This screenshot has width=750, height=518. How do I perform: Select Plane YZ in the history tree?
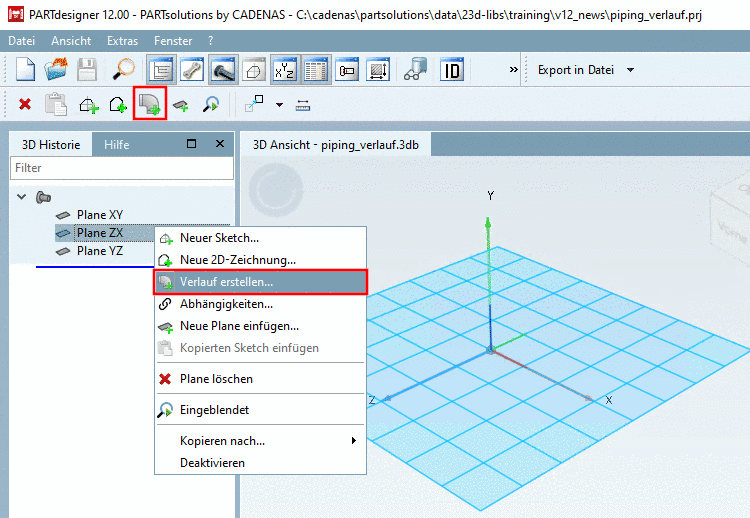pos(99,251)
